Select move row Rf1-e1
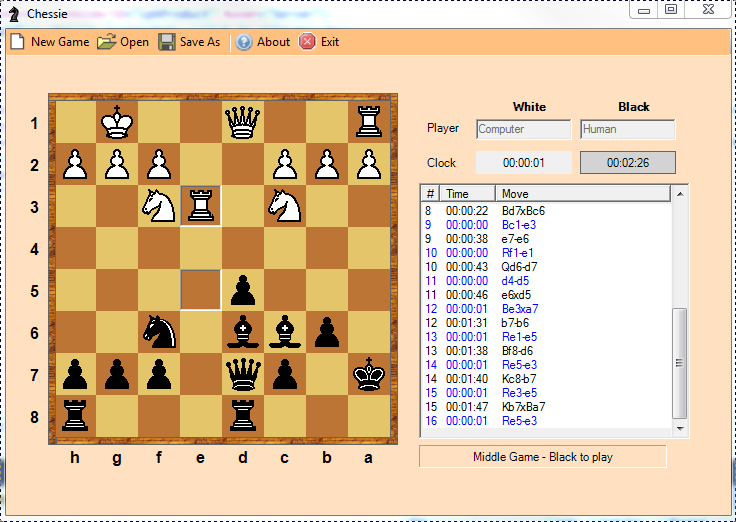 [547, 253]
